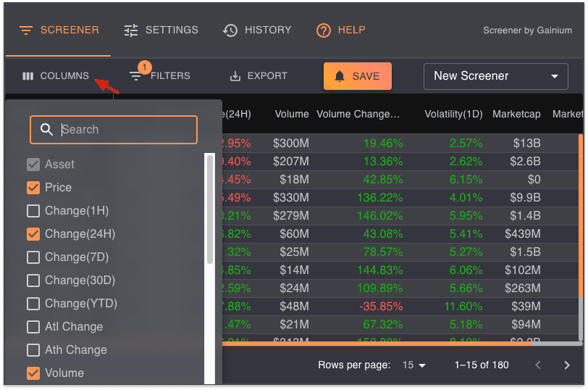The width and height of the screenshot is (588, 390).
Task: Click the Settings sliders icon
Action: tap(131, 30)
